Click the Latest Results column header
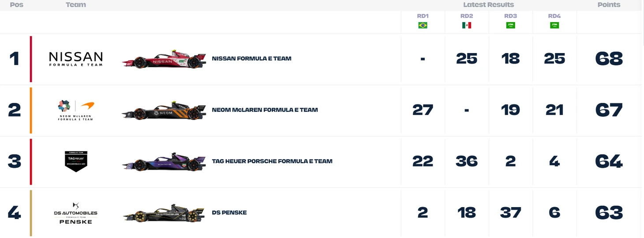The height and width of the screenshot is (238, 644). 488,5
